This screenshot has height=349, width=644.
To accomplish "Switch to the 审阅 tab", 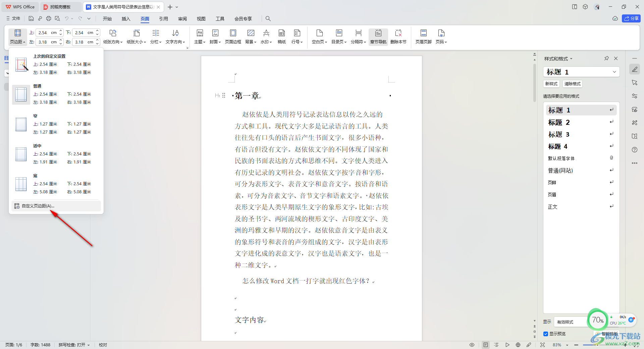I will (x=182, y=19).
